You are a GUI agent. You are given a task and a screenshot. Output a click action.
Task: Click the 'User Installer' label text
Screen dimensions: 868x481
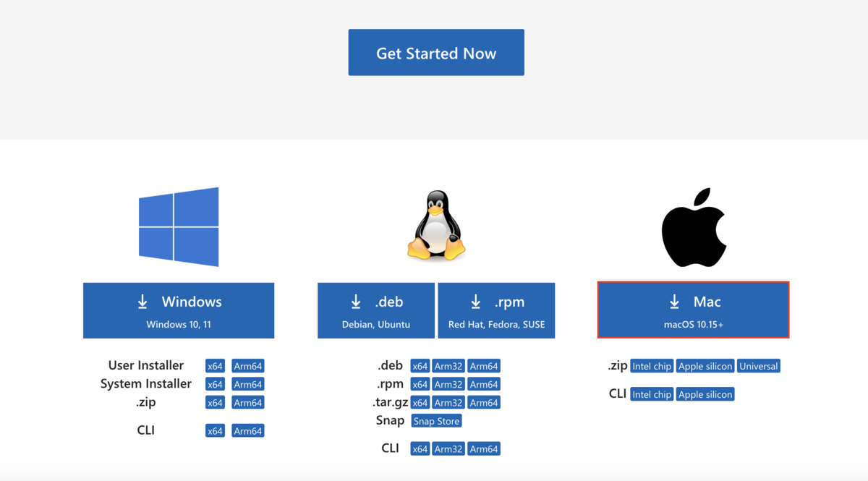(146, 365)
